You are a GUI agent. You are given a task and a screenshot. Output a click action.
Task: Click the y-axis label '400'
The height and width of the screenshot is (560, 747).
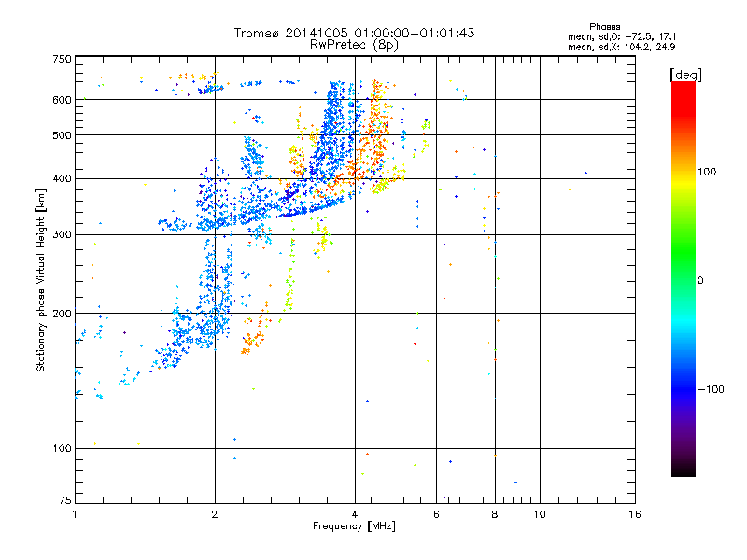click(x=62, y=179)
